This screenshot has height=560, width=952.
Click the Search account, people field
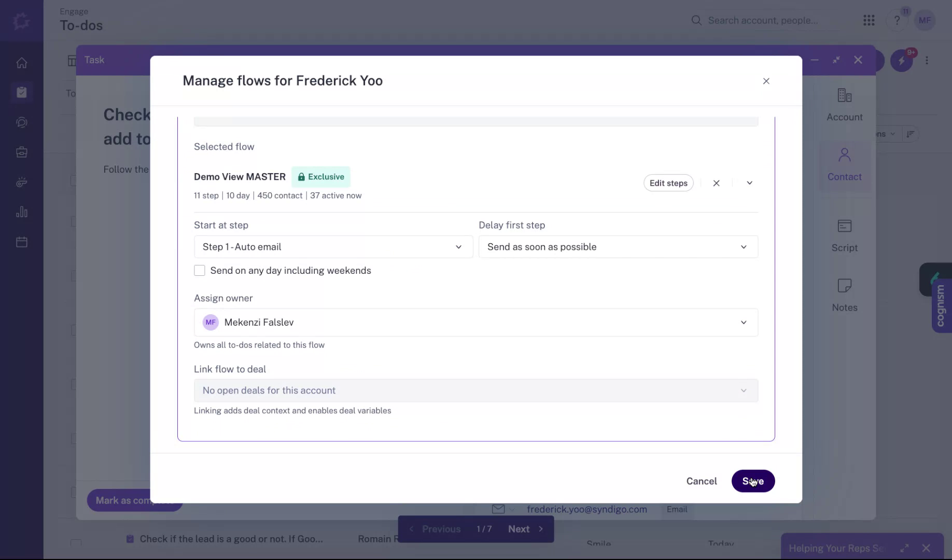tap(762, 20)
